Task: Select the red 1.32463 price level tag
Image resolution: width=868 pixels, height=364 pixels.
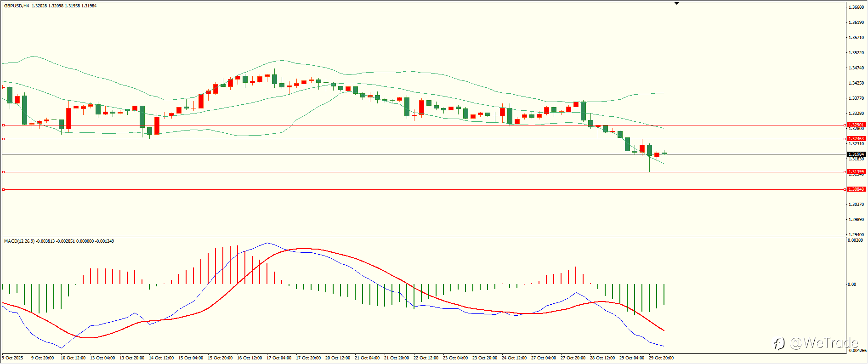Action: [x=856, y=139]
